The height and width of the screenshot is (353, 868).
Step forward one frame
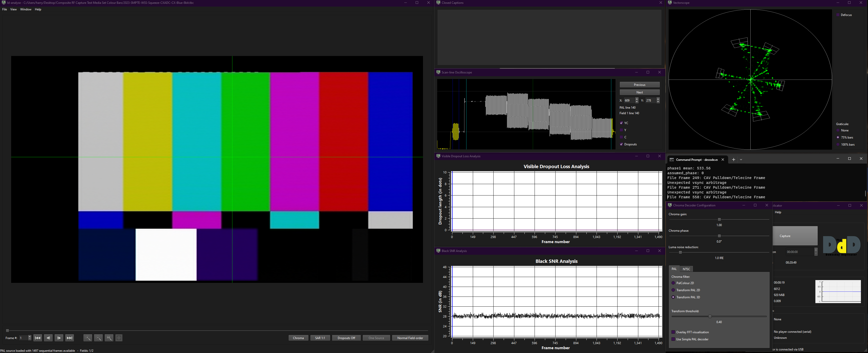click(59, 338)
